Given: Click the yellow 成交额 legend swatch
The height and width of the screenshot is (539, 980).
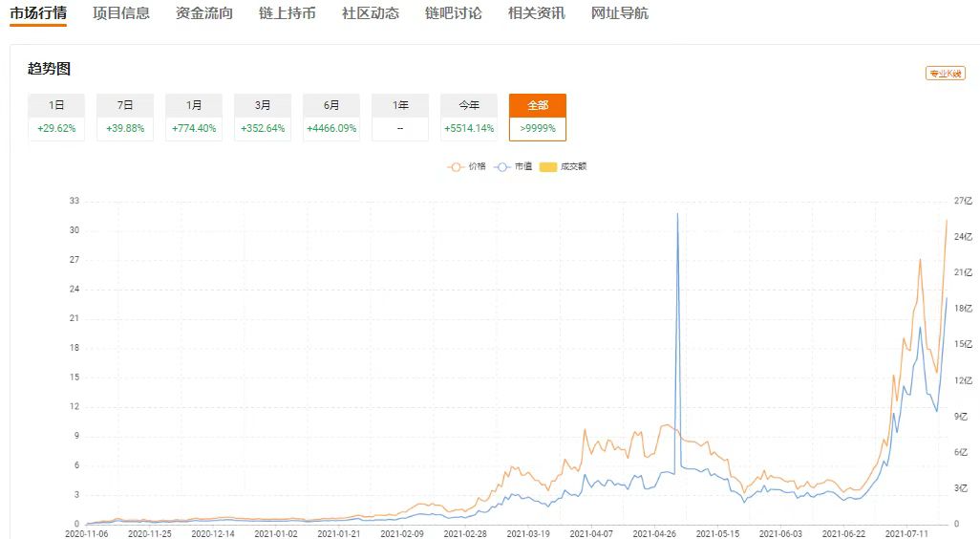Looking at the screenshot, I should click(548, 167).
